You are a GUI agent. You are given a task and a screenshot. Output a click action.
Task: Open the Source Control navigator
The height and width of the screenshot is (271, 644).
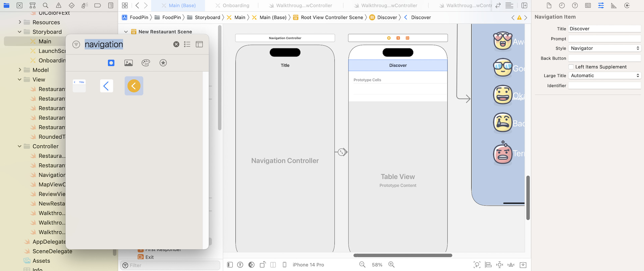19,5
